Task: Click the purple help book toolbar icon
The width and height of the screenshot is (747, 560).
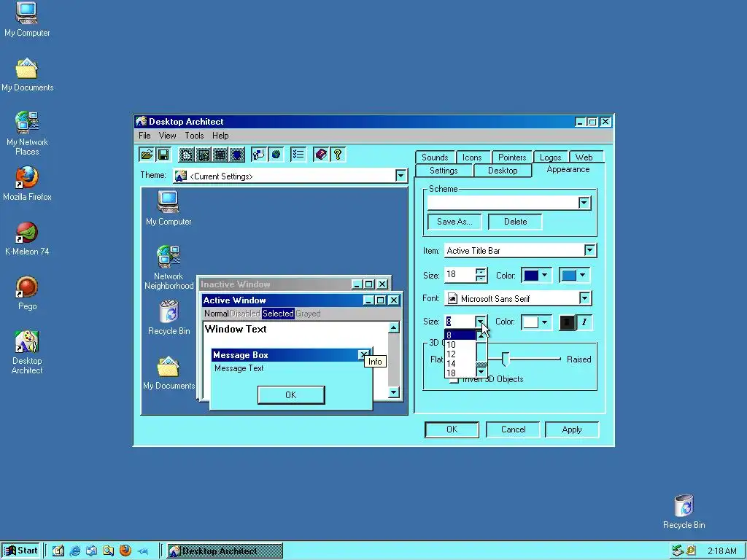Action: coord(321,155)
